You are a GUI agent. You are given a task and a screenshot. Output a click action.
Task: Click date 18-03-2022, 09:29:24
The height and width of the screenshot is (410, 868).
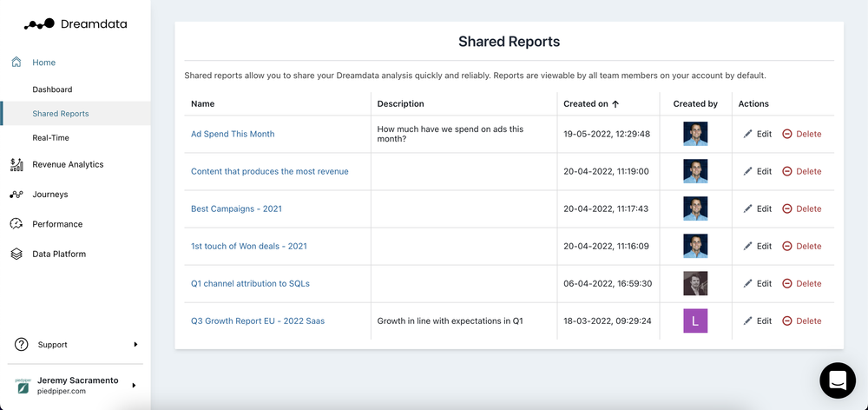tap(608, 321)
